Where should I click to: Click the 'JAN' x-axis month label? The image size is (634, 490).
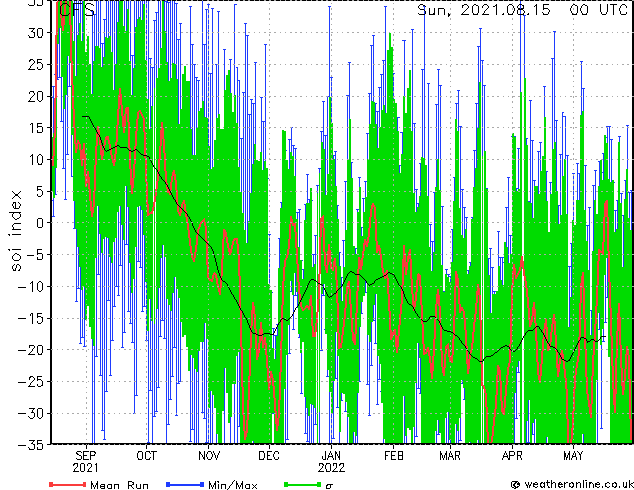tap(331, 456)
